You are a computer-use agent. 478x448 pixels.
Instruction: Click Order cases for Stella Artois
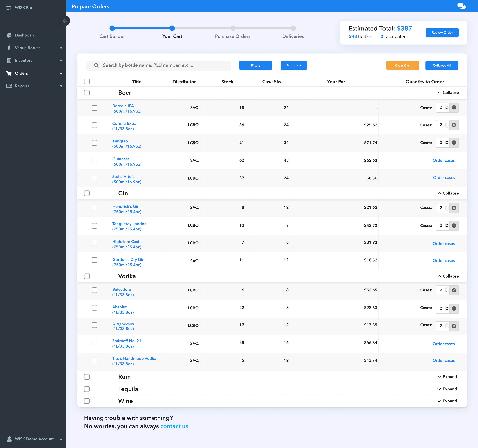tap(444, 177)
